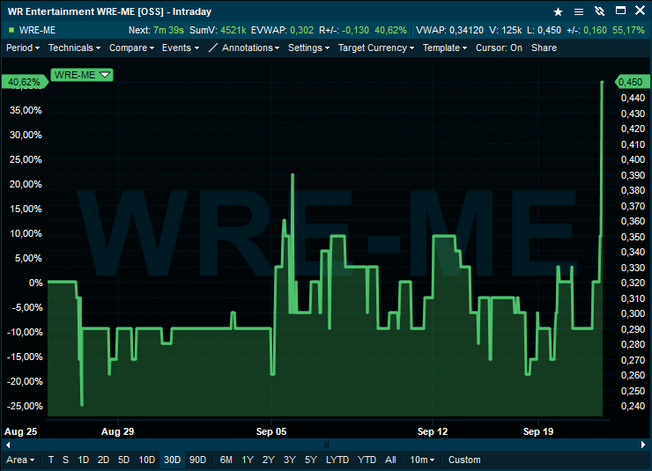Click the Custom period button
This screenshot has width=652, height=471.
[464, 460]
